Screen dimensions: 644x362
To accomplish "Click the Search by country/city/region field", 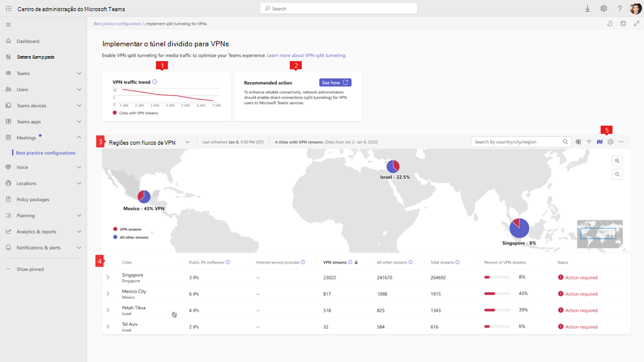I will click(x=518, y=142).
